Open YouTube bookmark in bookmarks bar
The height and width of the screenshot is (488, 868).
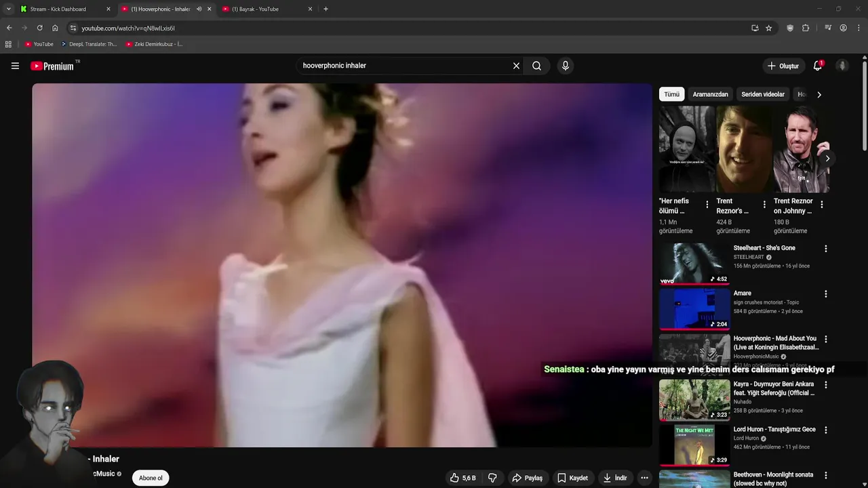coord(39,44)
